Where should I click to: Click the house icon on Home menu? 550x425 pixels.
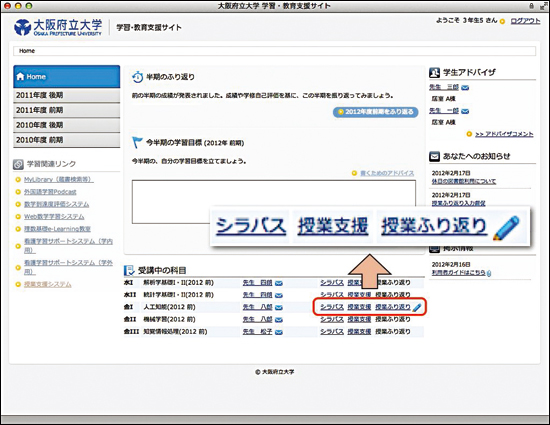(20, 76)
